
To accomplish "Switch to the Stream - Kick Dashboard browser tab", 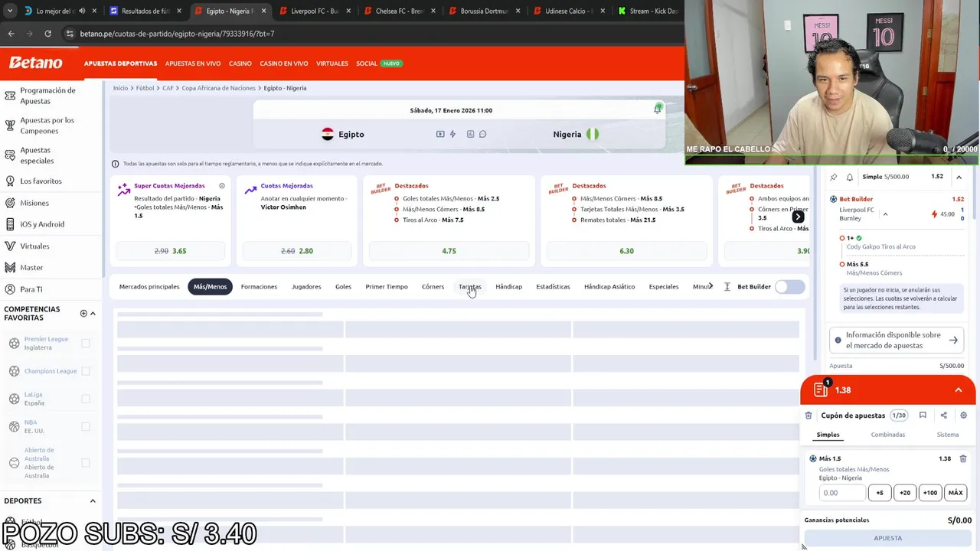I will (x=648, y=11).
